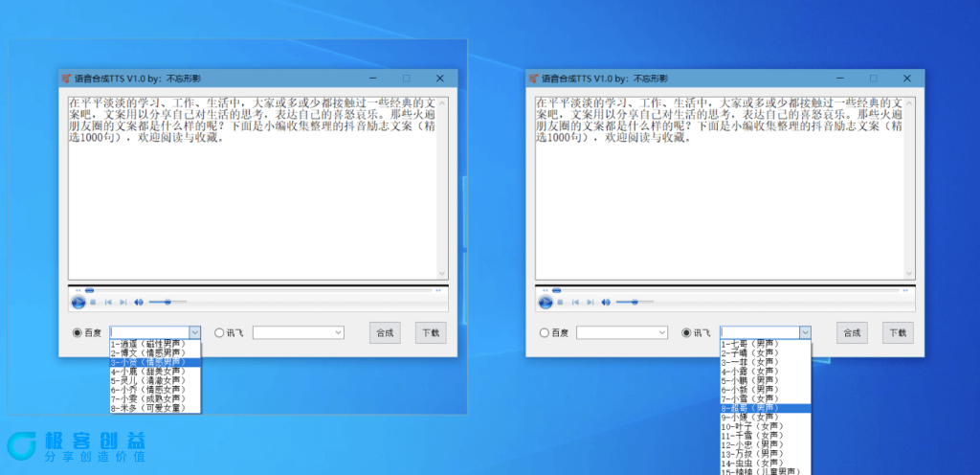Choose voice 9-小媛（女声）
This screenshot has width=980, height=475.
pyautogui.click(x=766, y=417)
